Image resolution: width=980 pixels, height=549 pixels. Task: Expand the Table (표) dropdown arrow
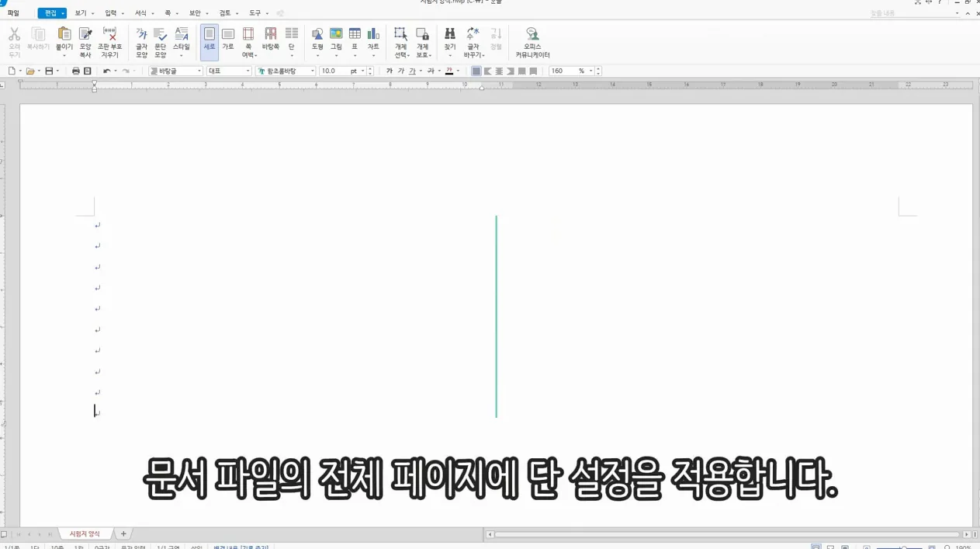[x=355, y=56]
